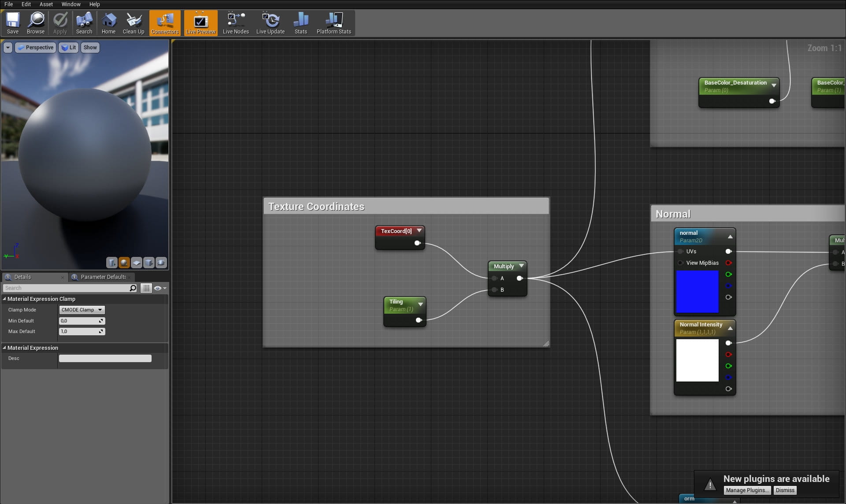Open the Search toolbar tool

click(84, 23)
